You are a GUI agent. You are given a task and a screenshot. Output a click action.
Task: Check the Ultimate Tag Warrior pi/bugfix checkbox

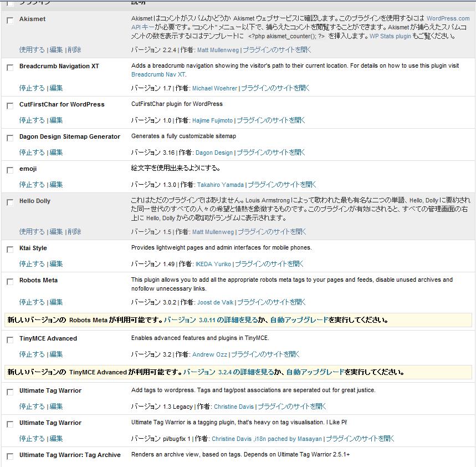point(10,424)
